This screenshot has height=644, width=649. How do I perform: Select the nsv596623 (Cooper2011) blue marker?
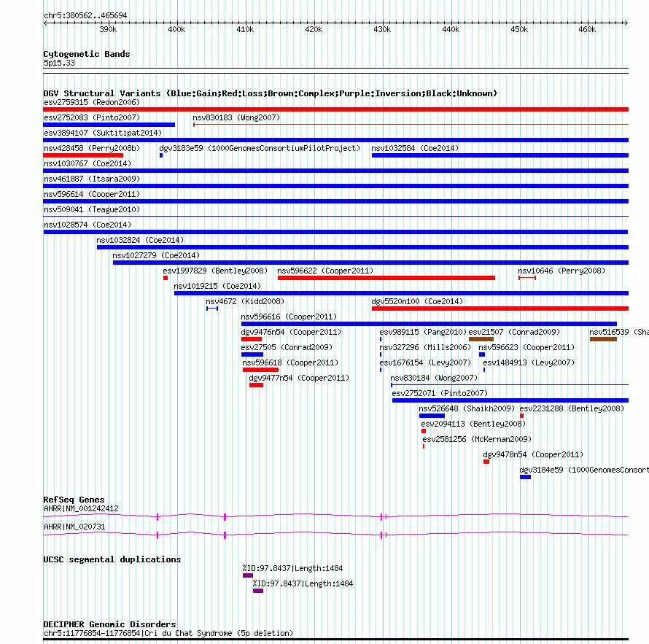point(482,354)
